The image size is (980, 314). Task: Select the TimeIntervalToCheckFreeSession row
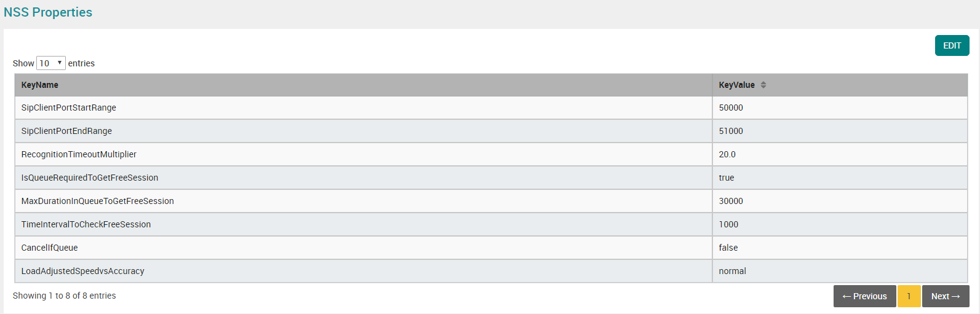pos(491,224)
